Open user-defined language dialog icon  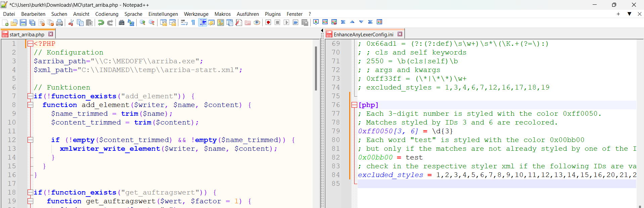212,23
